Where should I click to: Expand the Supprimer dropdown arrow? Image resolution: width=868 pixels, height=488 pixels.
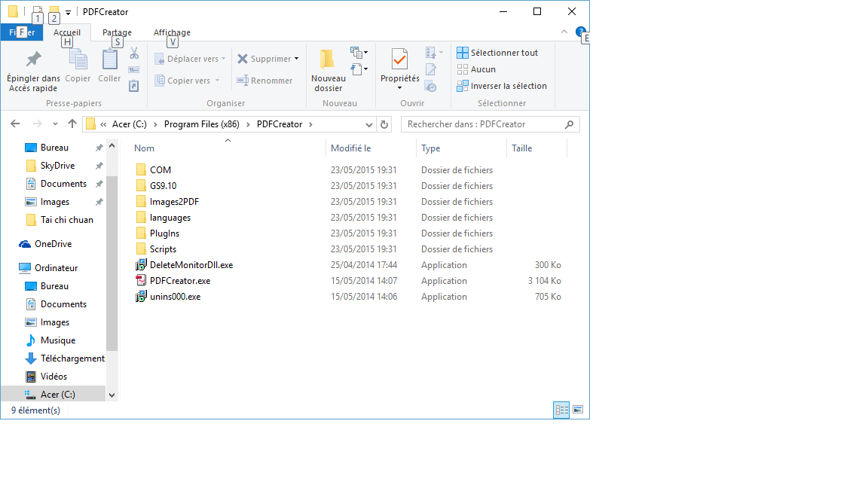coord(297,59)
